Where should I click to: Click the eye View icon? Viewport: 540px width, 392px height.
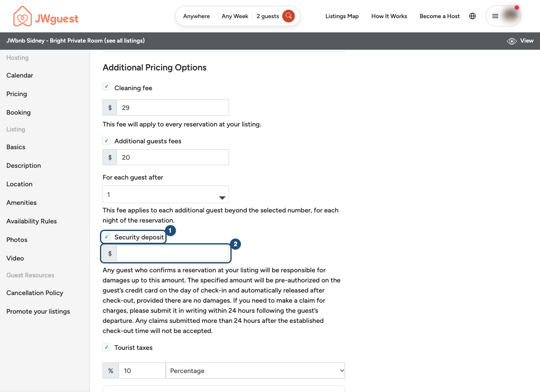[x=512, y=41]
